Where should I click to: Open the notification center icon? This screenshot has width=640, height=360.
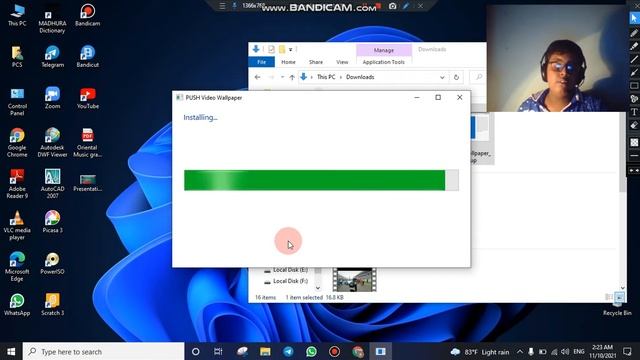tap(627, 351)
